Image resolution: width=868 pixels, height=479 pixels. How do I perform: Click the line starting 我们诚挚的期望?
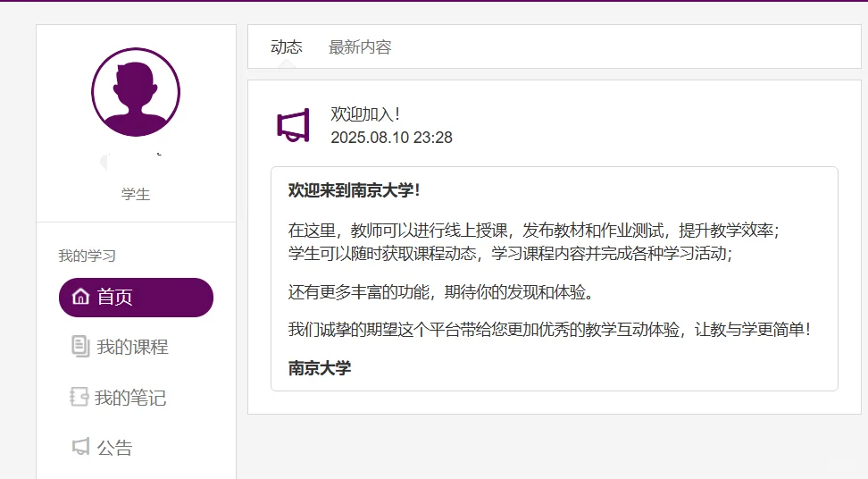[x=550, y=330]
